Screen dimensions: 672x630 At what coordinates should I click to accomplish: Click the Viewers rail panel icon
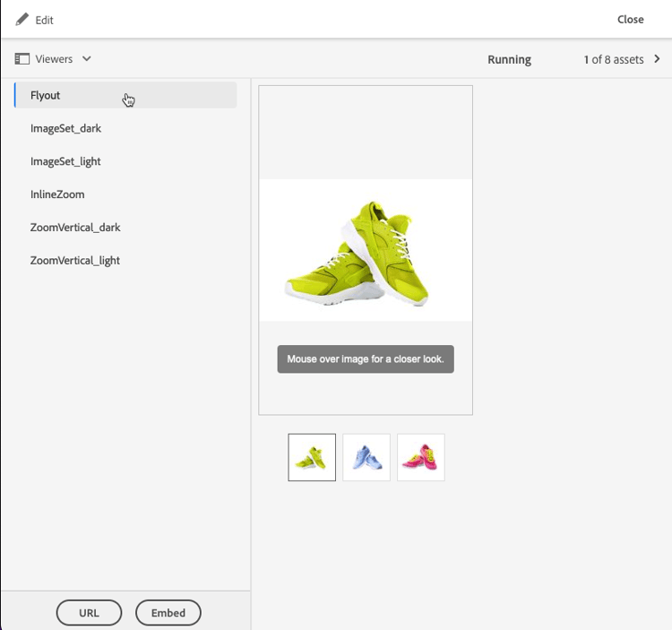pyautogui.click(x=22, y=59)
